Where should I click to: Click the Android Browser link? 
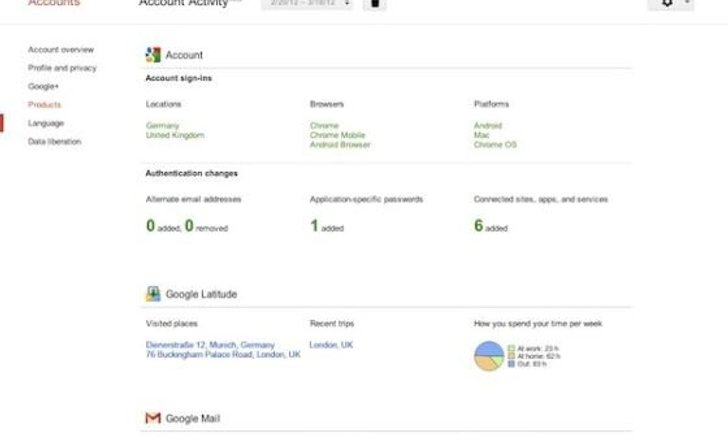click(x=340, y=145)
